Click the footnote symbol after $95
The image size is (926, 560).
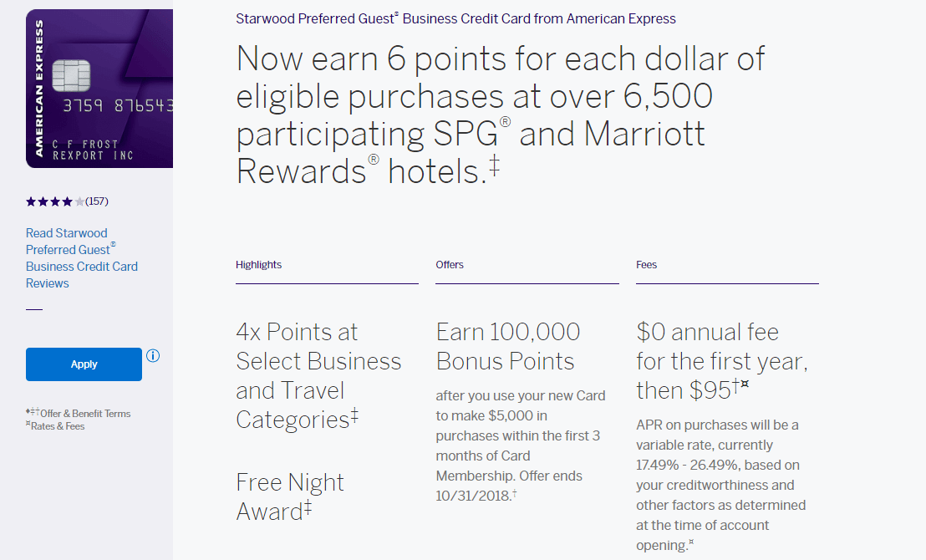tap(740, 385)
